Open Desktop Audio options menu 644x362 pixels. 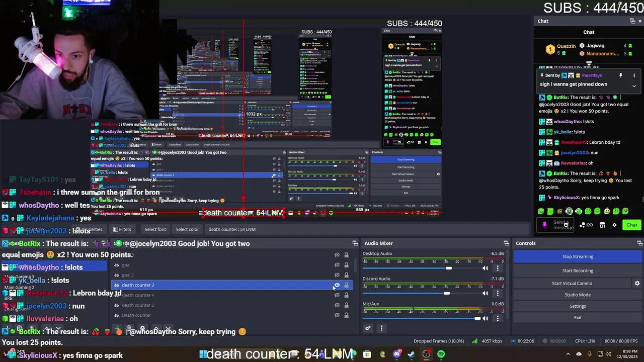point(498,268)
